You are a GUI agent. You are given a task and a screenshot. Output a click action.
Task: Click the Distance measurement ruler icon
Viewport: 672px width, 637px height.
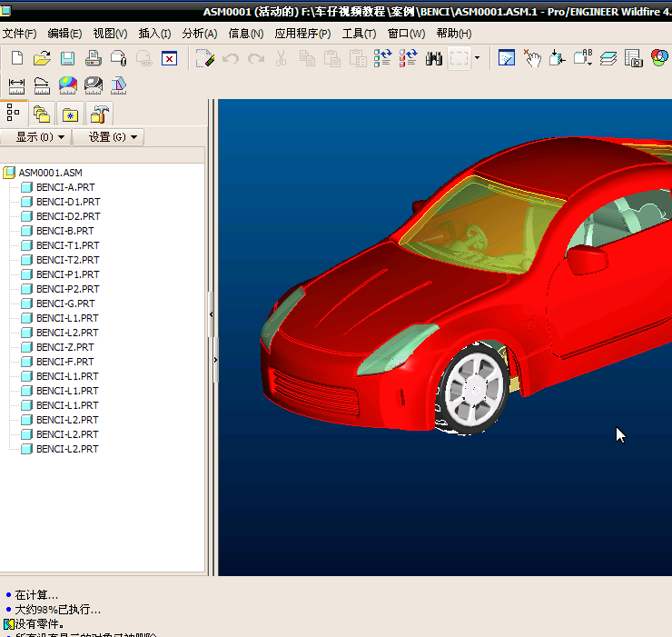tap(16, 86)
